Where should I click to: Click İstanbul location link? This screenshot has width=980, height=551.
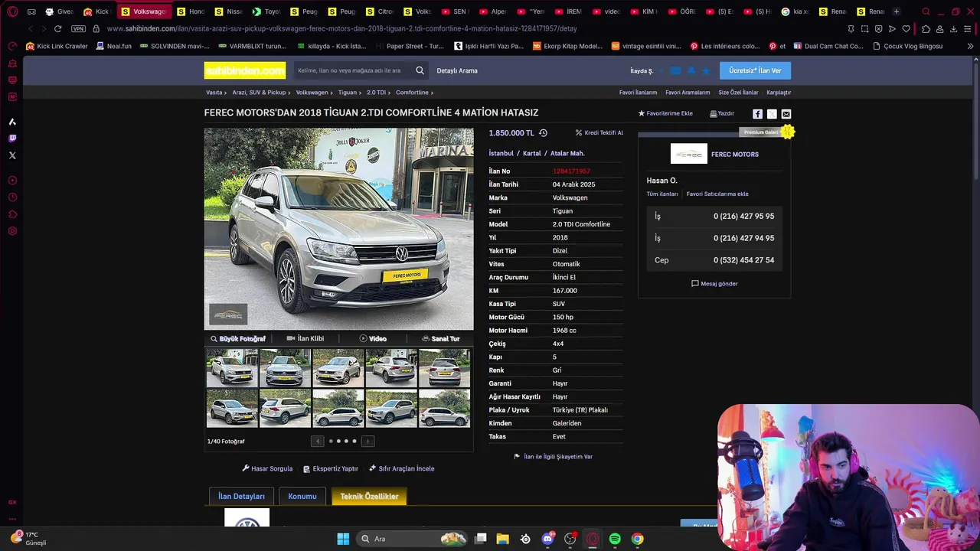(501, 154)
